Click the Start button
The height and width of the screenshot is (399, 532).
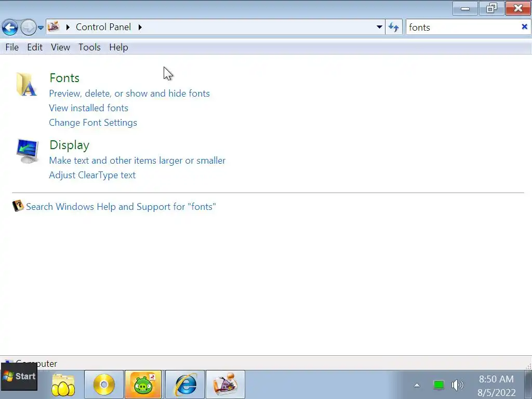pyautogui.click(x=19, y=376)
